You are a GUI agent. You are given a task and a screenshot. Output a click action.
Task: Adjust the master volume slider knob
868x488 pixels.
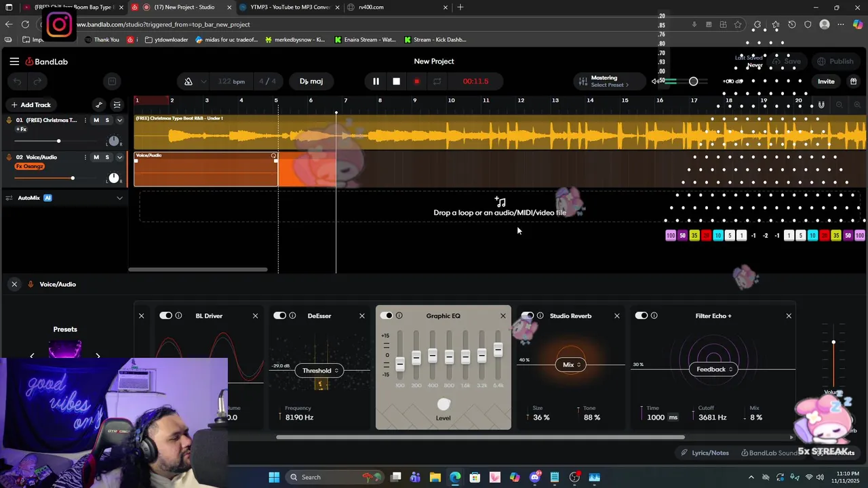coord(693,81)
